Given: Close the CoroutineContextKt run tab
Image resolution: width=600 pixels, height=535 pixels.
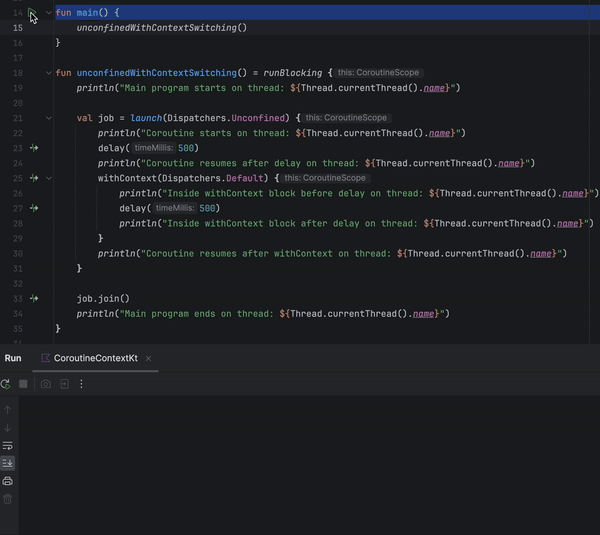Looking at the screenshot, I should [149, 358].
